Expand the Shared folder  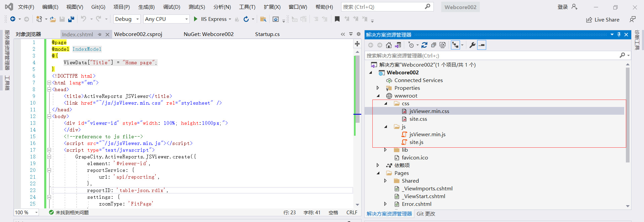[x=385, y=181]
